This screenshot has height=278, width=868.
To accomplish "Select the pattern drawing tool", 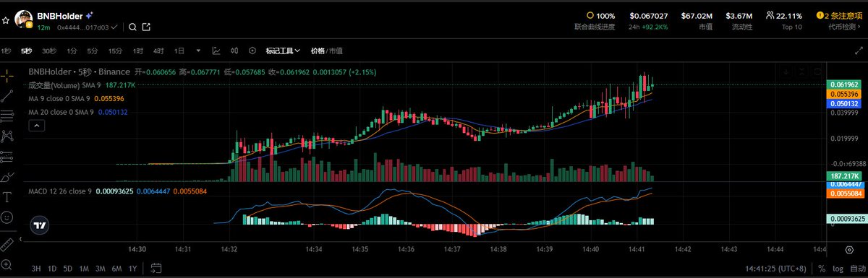I will pos(8,136).
